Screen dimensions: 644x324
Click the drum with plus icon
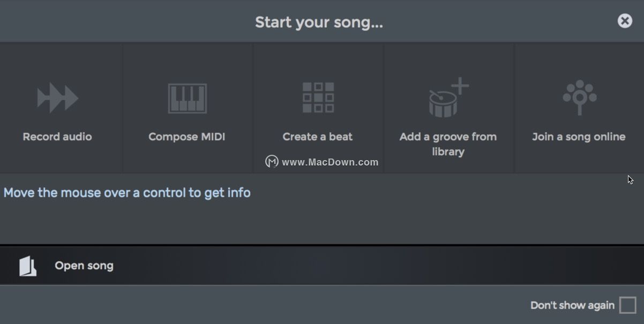coord(448,97)
